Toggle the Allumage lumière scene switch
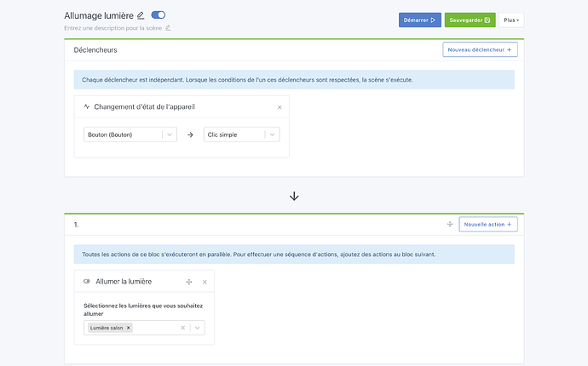The height and width of the screenshot is (366, 588). 159,15
